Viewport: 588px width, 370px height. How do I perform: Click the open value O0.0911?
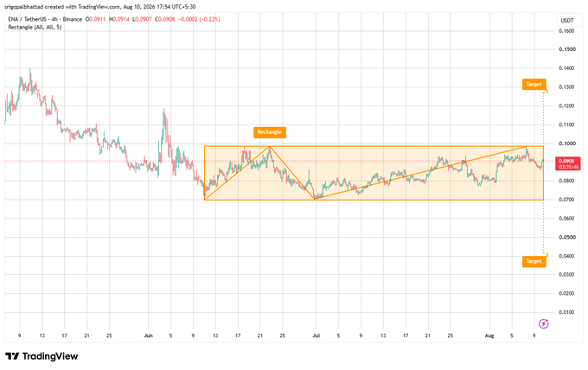(x=95, y=19)
